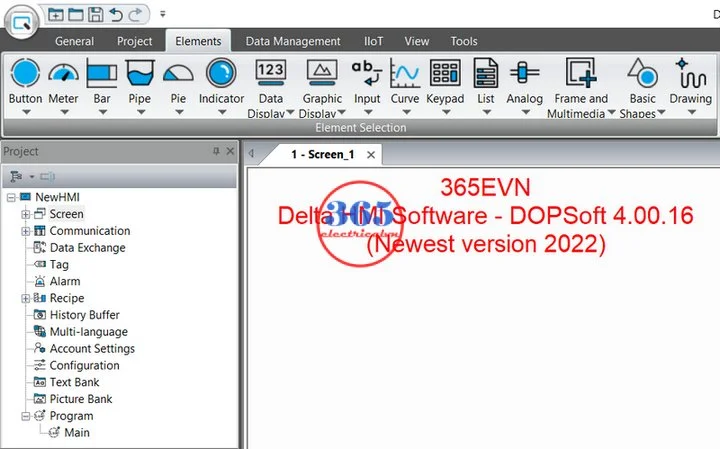Switch to the IIoT tab
Image resolution: width=720 pixels, height=449 pixels.
373,41
